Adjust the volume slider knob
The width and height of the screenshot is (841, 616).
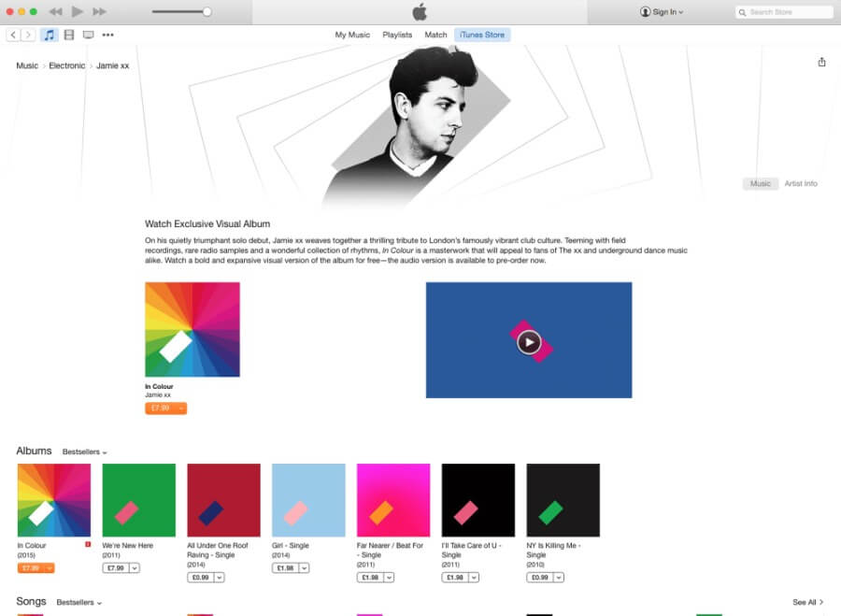(207, 11)
